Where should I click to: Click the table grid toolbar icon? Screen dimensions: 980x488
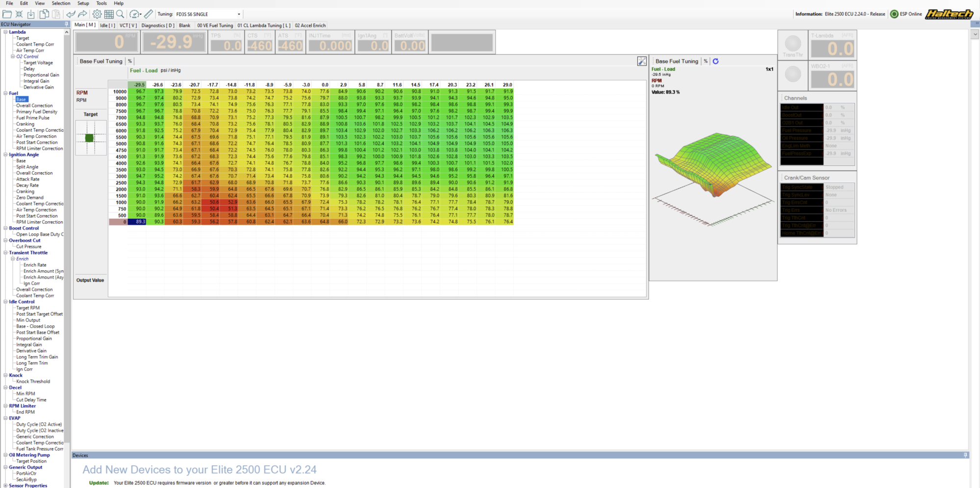(109, 14)
